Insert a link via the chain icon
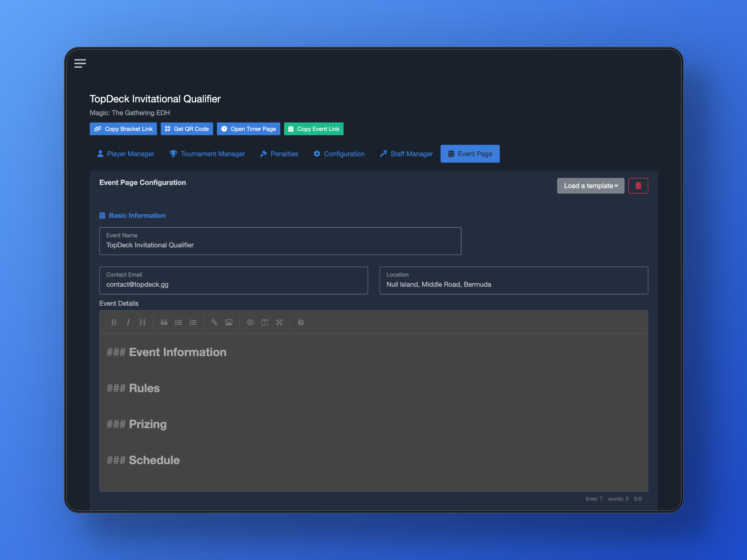This screenshot has width=747, height=560. tap(215, 322)
